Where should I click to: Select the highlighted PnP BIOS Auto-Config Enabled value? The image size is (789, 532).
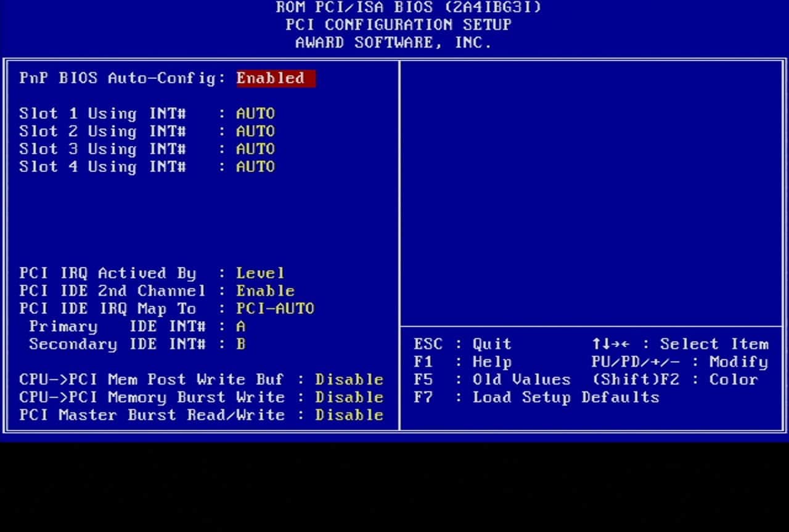tap(276, 78)
